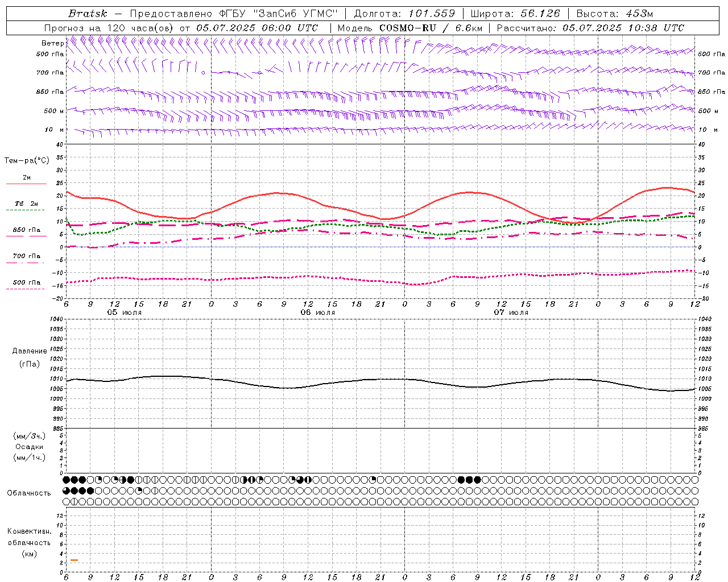Click the "05 июля" date label
This screenshot has width=728, height=582.
pyautogui.click(x=125, y=313)
